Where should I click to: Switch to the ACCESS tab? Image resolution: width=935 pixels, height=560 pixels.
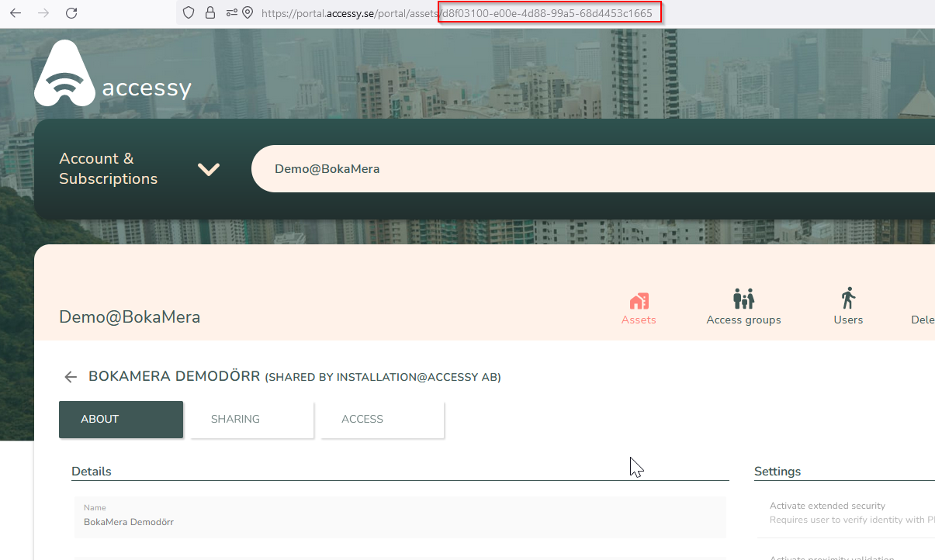[383, 420]
